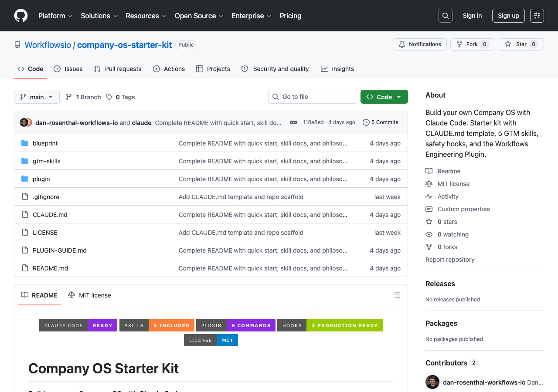This screenshot has height=392, width=558.
Task: Click the Report repository link
Action: point(450,259)
